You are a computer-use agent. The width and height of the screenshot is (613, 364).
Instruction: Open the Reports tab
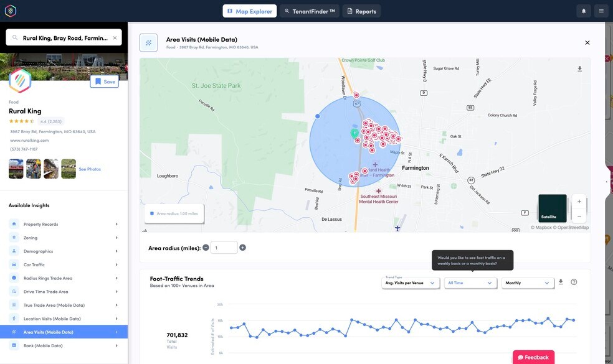(x=361, y=11)
